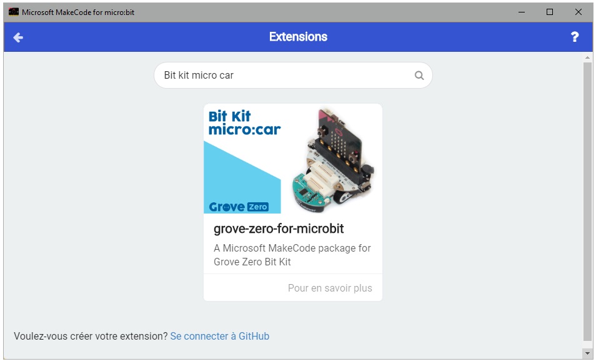Image resolution: width=596 pixels, height=364 pixels.
Task: Select the Bit Kit micro:car thumbnail
Action: pyautogui.click(x=292, y=159)
